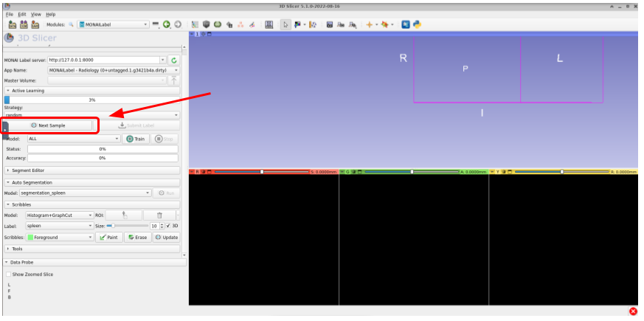The height and width of the screenshot is (321, 644).
Task: Click the Paint scribbles tool
Action: click(108, 238)
